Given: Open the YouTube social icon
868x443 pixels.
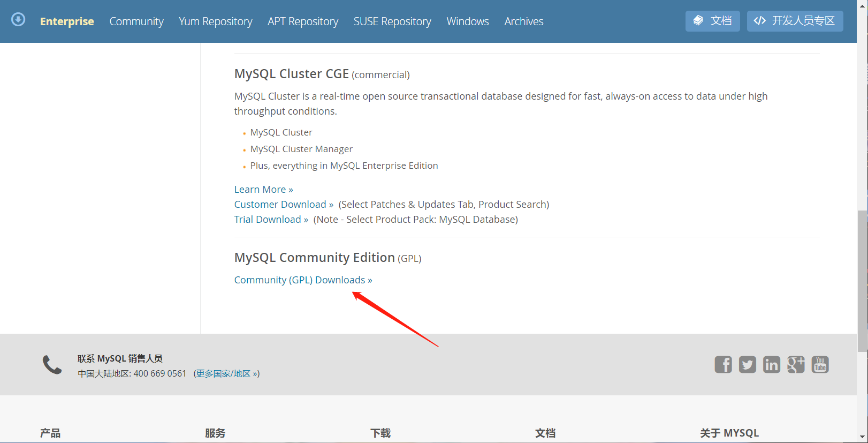Looking at the screenshot, I should tap(820, 364).
